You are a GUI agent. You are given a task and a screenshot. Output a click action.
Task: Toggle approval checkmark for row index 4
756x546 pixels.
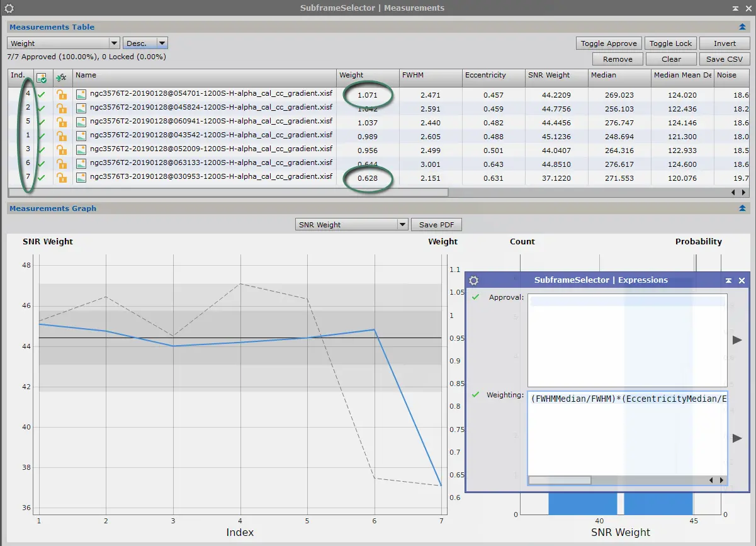(x=42, y=94)
